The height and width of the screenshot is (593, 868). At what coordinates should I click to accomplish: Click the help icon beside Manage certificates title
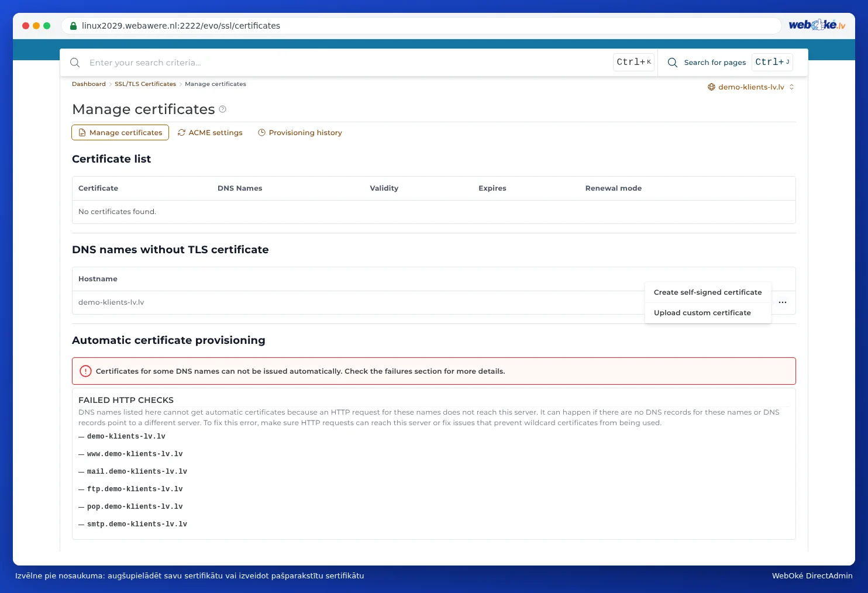point(222,109)
